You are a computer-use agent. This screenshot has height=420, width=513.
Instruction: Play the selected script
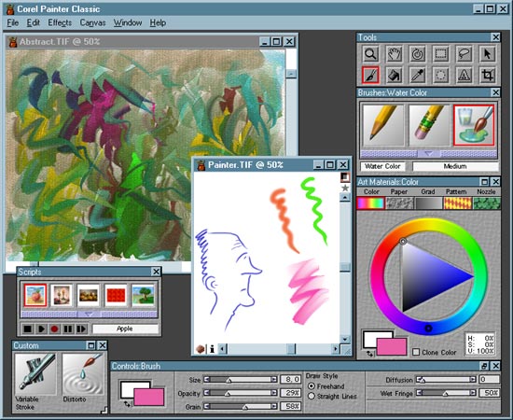tap(41, 329)
